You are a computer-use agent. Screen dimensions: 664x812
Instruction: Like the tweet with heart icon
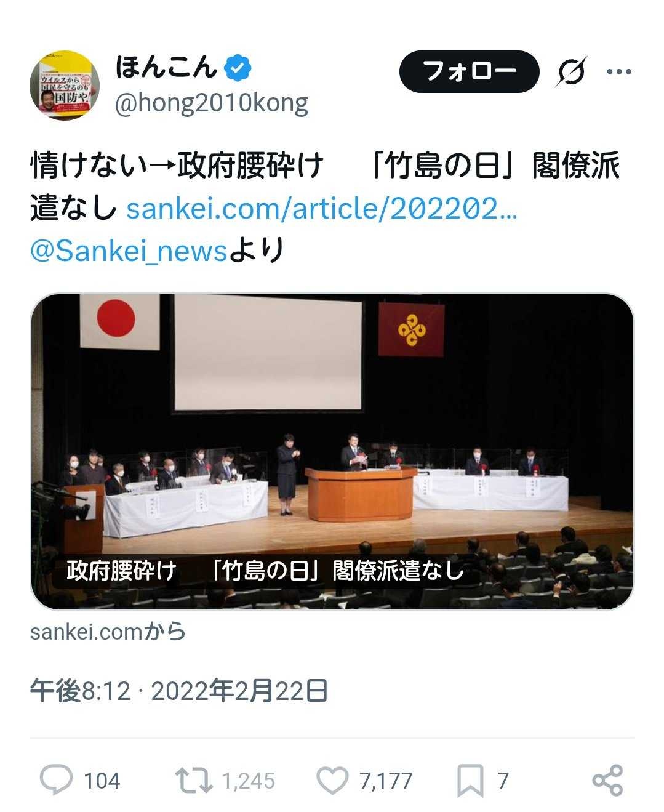[332, 780]
